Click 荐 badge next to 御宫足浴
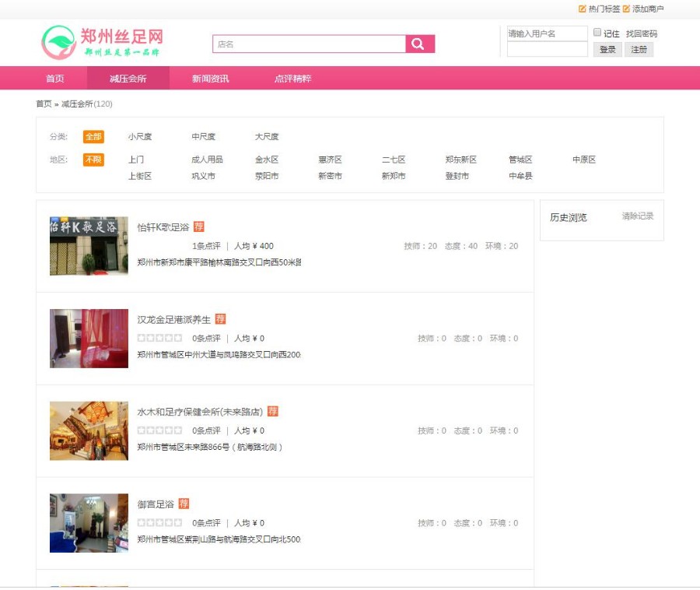 [184, 504]
